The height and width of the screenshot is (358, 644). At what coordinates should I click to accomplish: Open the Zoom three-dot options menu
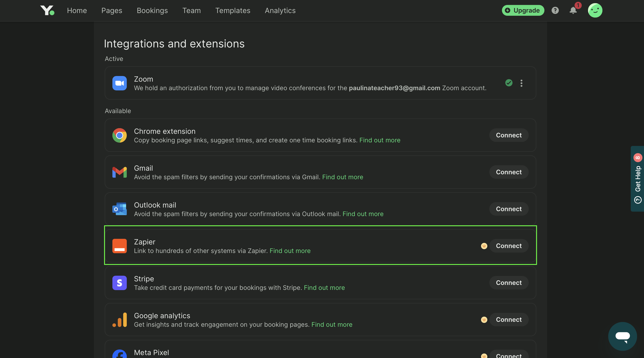[x=521, y=83]
